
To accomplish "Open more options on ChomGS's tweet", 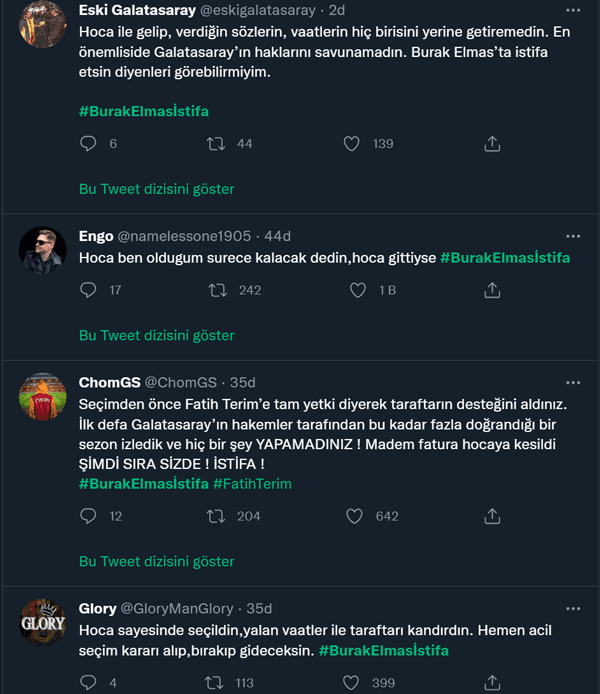I will click(x=573, y=382).
